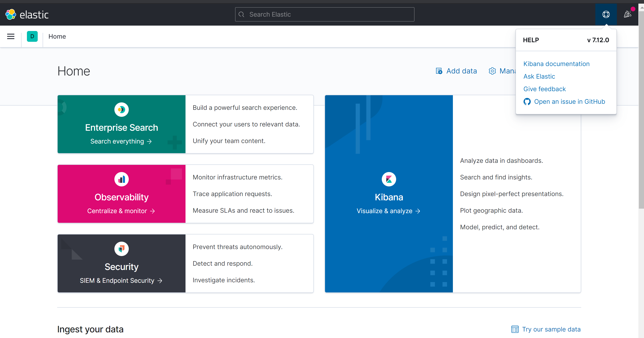Viewport: 644px width, 338px height.
Task: Click the Kibana logo icon
Action: [x=389, y=179]
